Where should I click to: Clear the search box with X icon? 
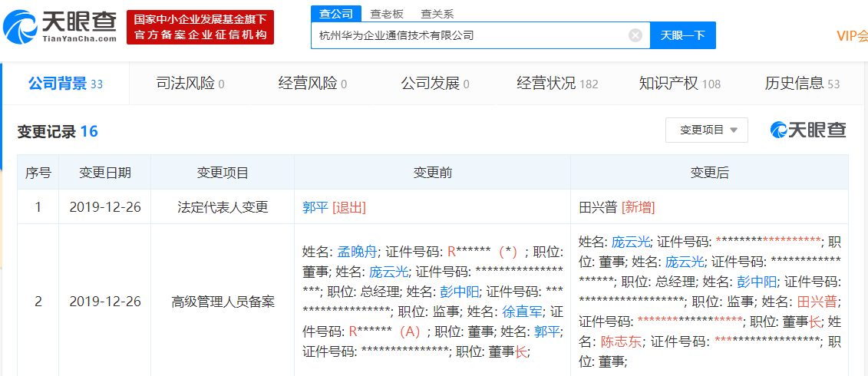coord(635,35)
